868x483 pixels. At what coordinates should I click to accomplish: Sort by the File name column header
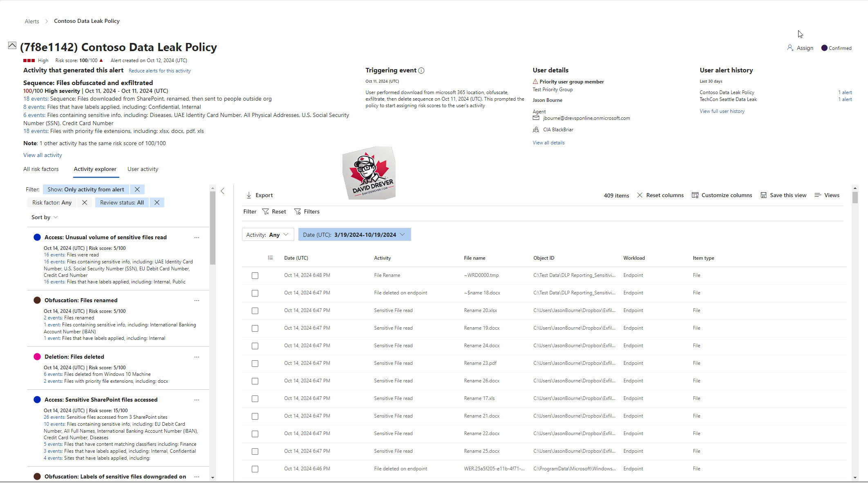474,258
